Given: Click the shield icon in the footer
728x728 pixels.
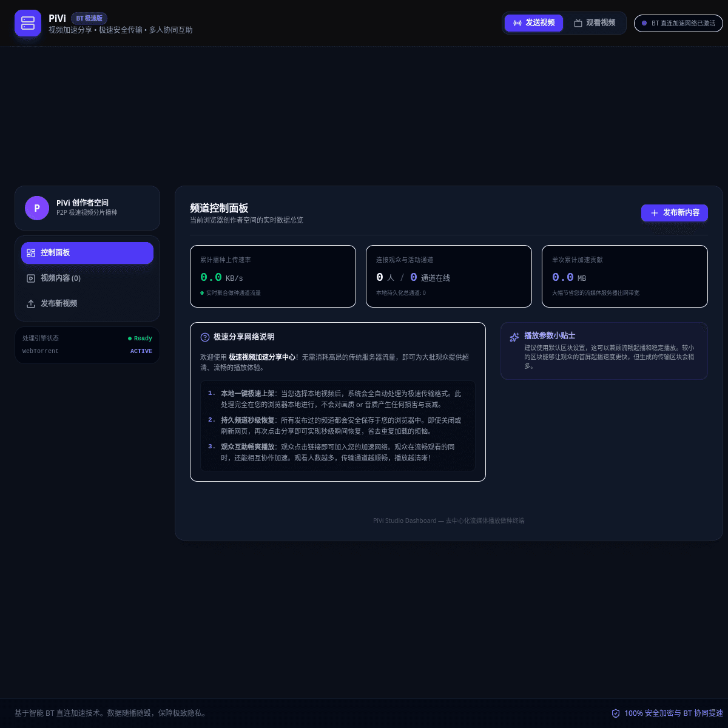Looking at the screenshot, I should 616,713.
